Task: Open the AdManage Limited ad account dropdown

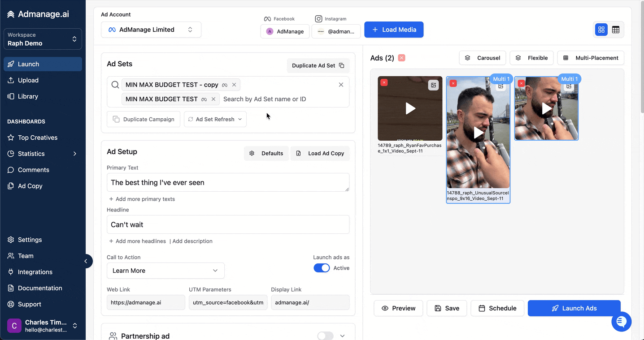Action: [151, 30]
